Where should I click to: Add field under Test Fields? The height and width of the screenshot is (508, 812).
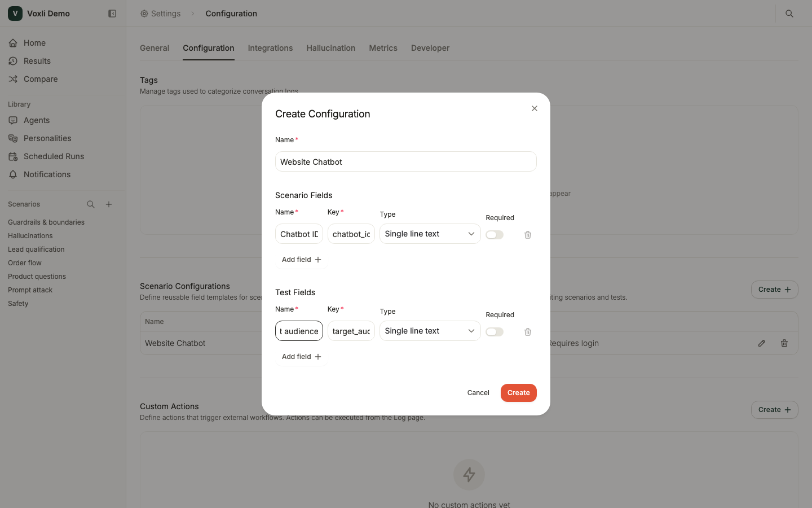pos(301,357)
